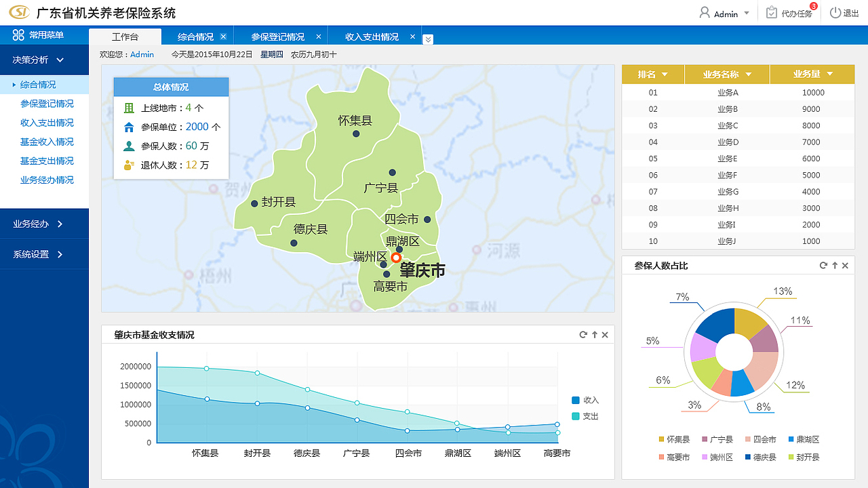
Task: Select 综合情况 in the sidebar
Action: point(44,85)
